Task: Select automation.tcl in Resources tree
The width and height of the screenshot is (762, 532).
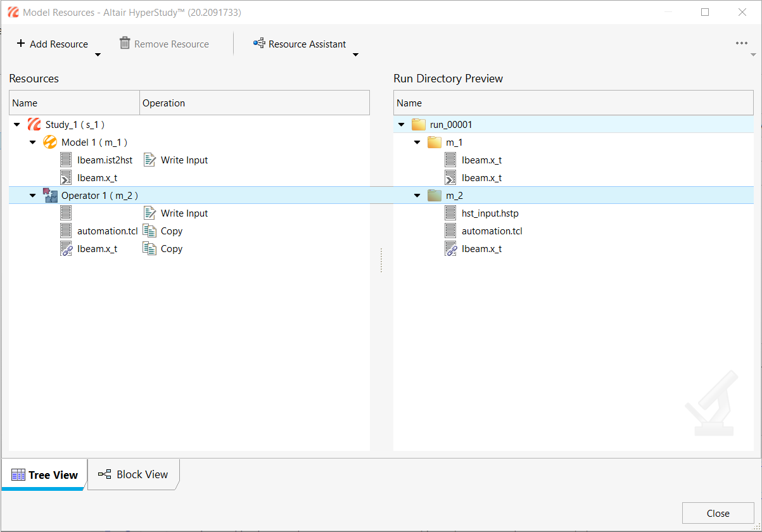Action: (107, 231)
